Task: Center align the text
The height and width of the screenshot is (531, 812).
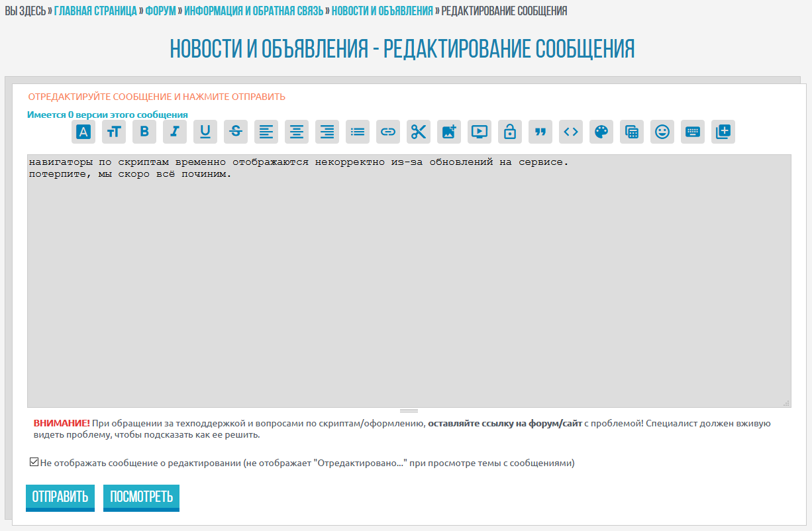Action: coord(297,132)
